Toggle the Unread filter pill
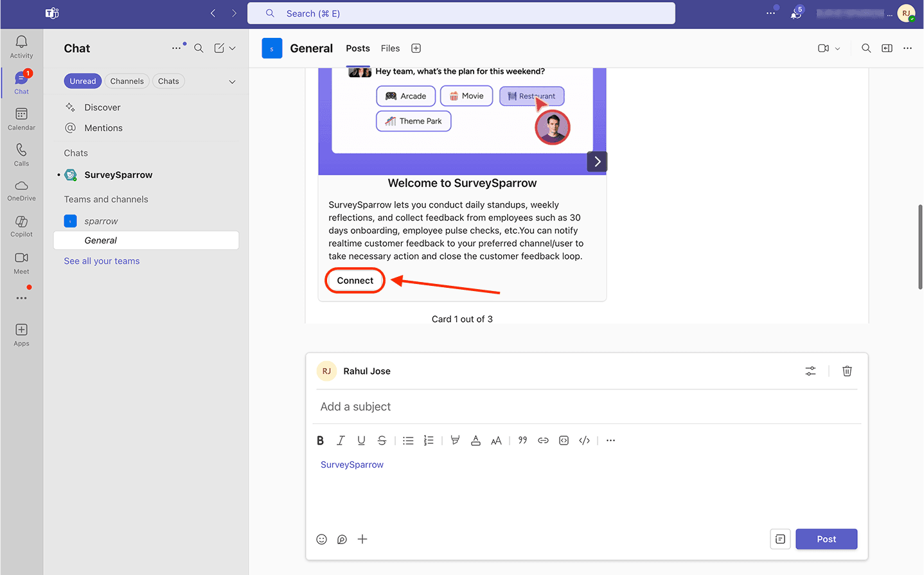Screen dimensions: 924x575 coord(83,81)
